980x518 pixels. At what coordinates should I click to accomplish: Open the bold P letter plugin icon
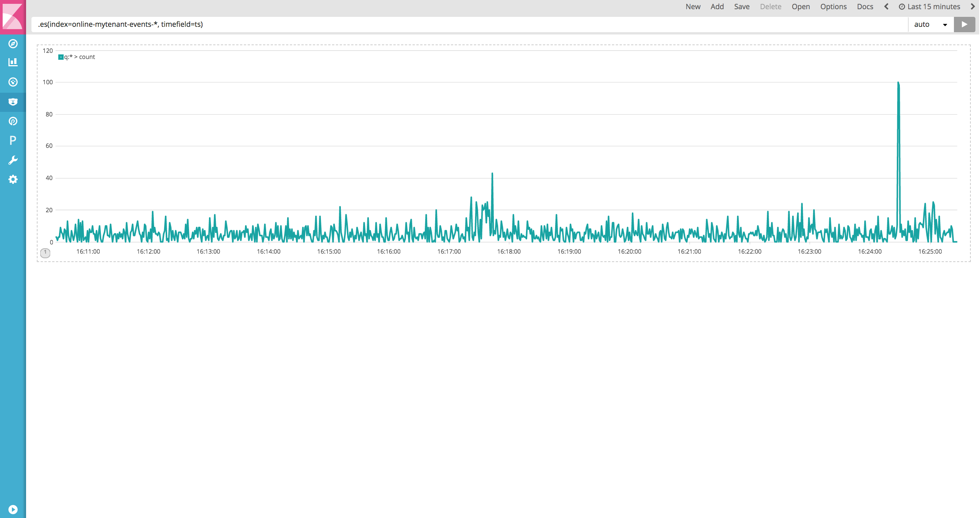point(13,140)
